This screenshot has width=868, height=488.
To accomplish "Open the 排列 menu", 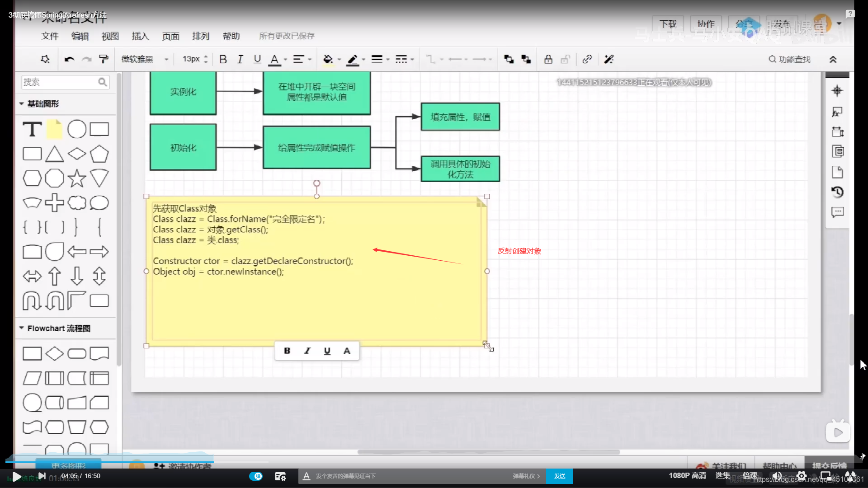I will (x=201, y=36).
